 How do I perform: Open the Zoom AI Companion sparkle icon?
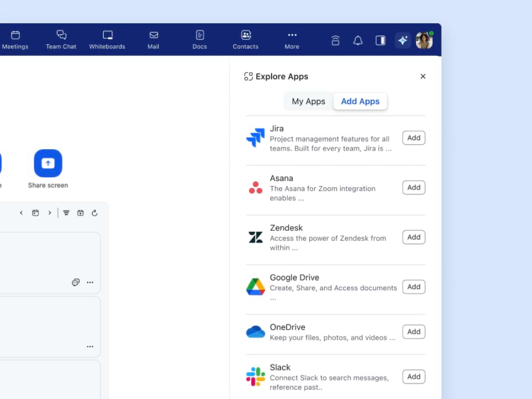402,40
